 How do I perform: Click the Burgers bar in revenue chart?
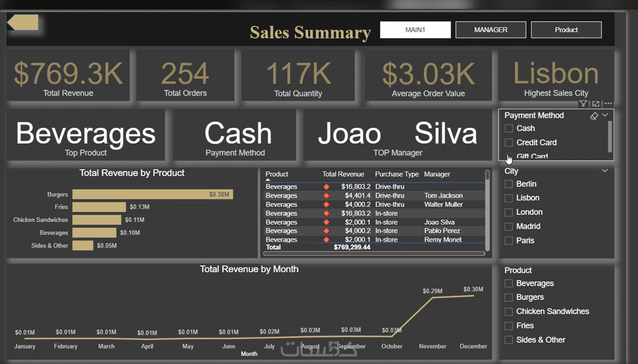coord(153,194)
